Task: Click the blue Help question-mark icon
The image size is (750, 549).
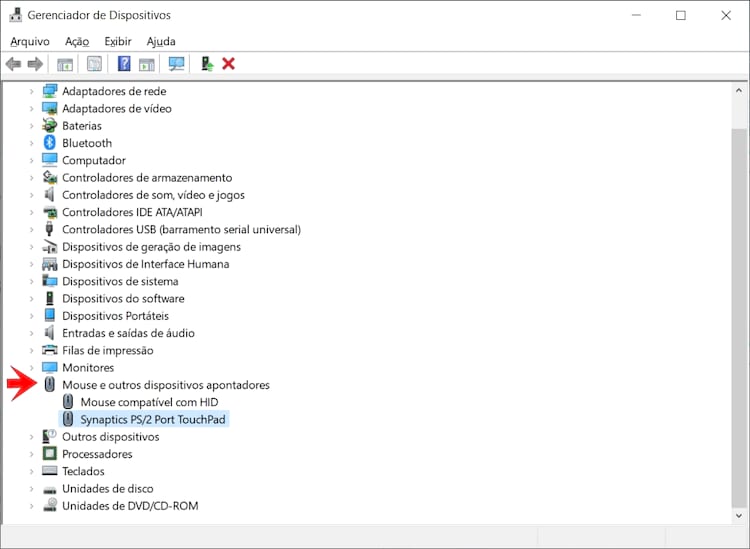Action: (124, 64)
